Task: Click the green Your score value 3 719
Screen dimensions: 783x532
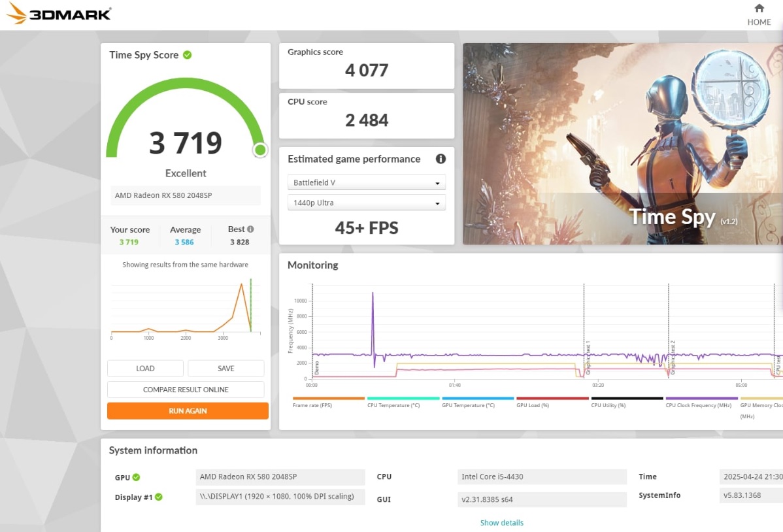Action: pyautogui.click(x=129, y=242)
